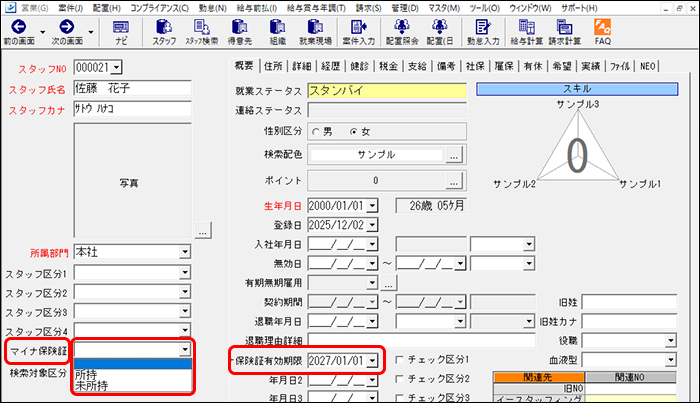700x403 pixels.
Task: Click the 退職理由詳細 input field
Action: (421, 341)
